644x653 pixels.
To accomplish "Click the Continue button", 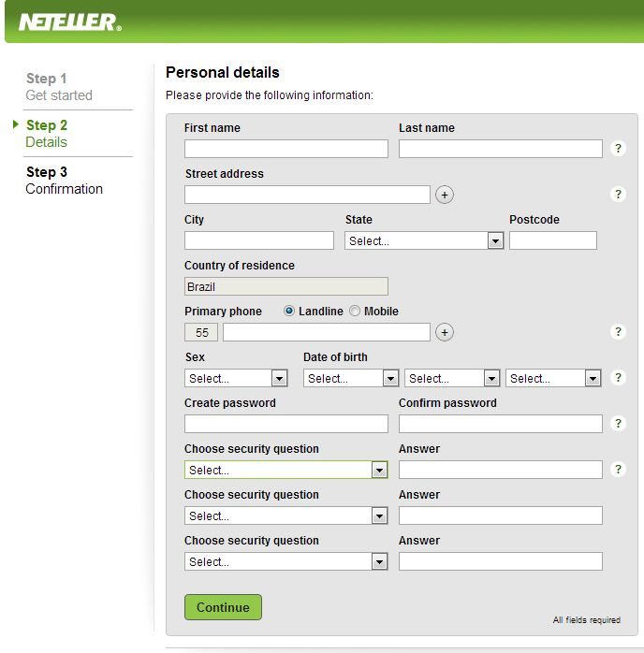I will pyautogui.click(x=223, y=607).
